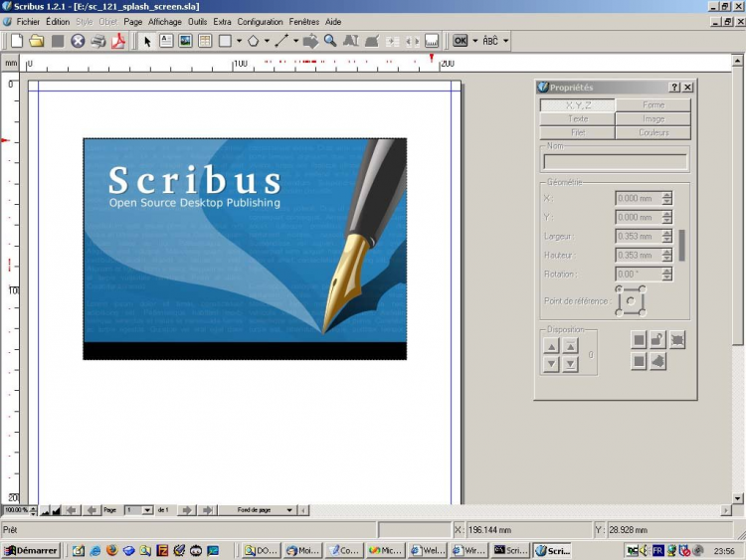Create a new document from the toolbar
The height and width of the screenshot is (560, 746).
(x=17, y=41)
